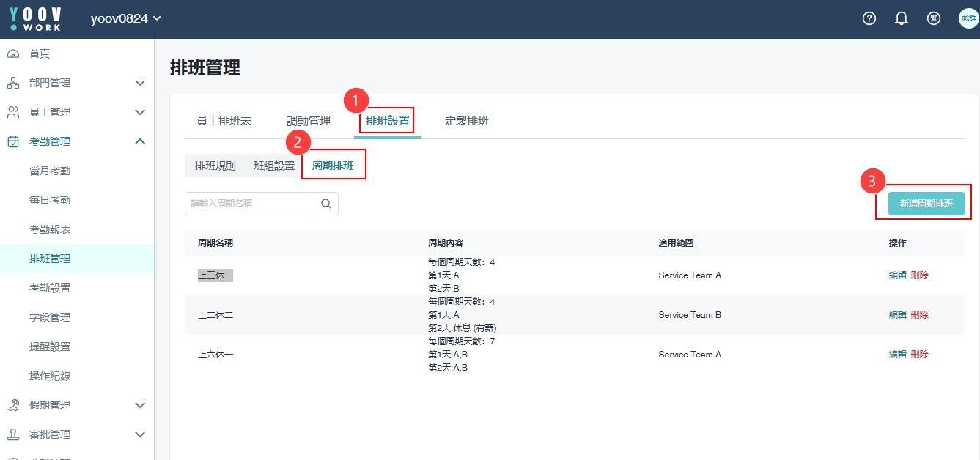The image size is (980, 460).
Task: Expand the 假期管理 sidebar section
Action: tap(140, 405)
